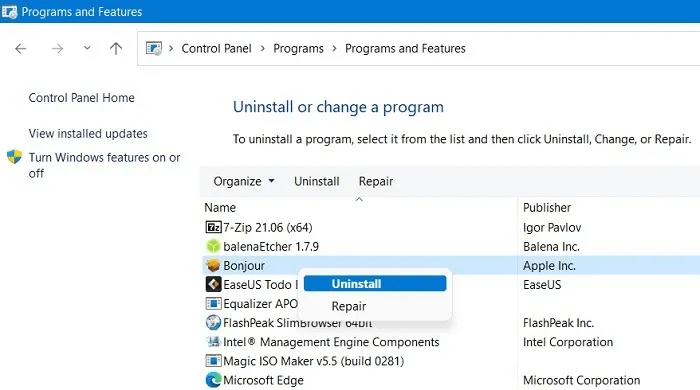The height and width of the screenshot is (390, 700).
Task: Click Programs and Features breadcrumb
Action: pyautogui.click(x=405, y=48)
